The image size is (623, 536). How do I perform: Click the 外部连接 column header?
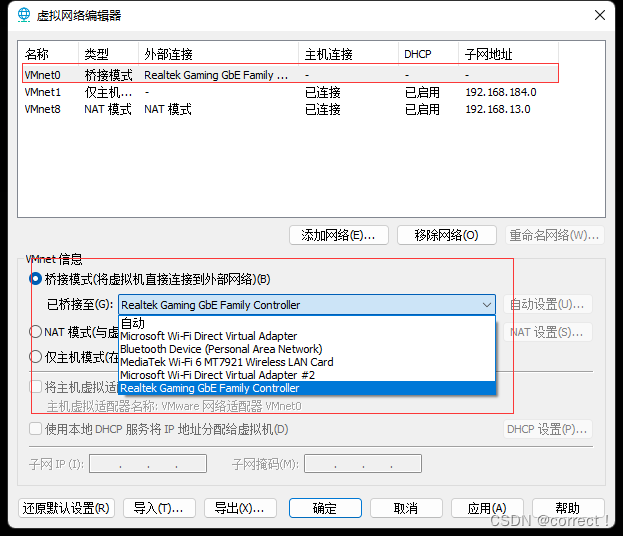tap(219, 54)
